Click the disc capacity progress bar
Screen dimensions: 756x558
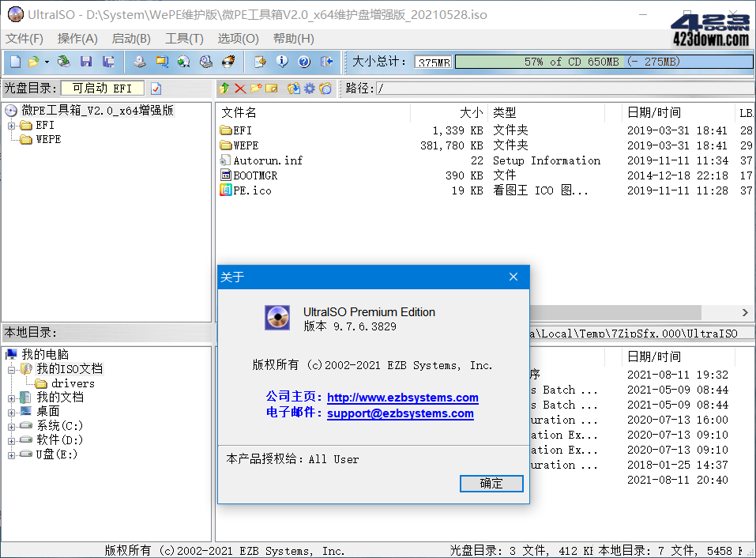point(604,62)
